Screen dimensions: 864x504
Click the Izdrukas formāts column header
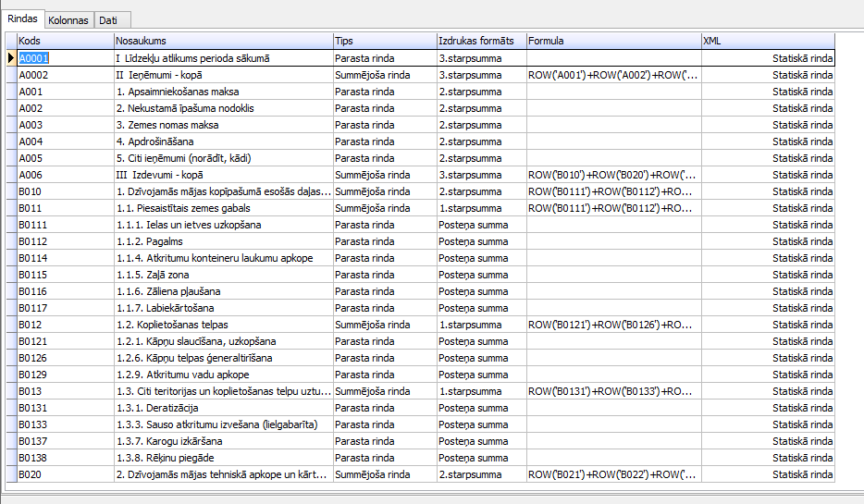[480, 42]
